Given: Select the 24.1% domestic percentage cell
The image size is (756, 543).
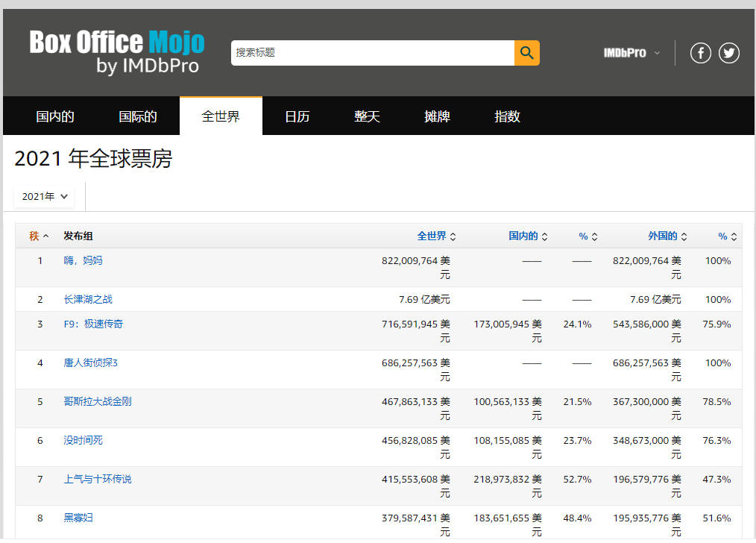Looking at the screenshot, I should (577, 324).
